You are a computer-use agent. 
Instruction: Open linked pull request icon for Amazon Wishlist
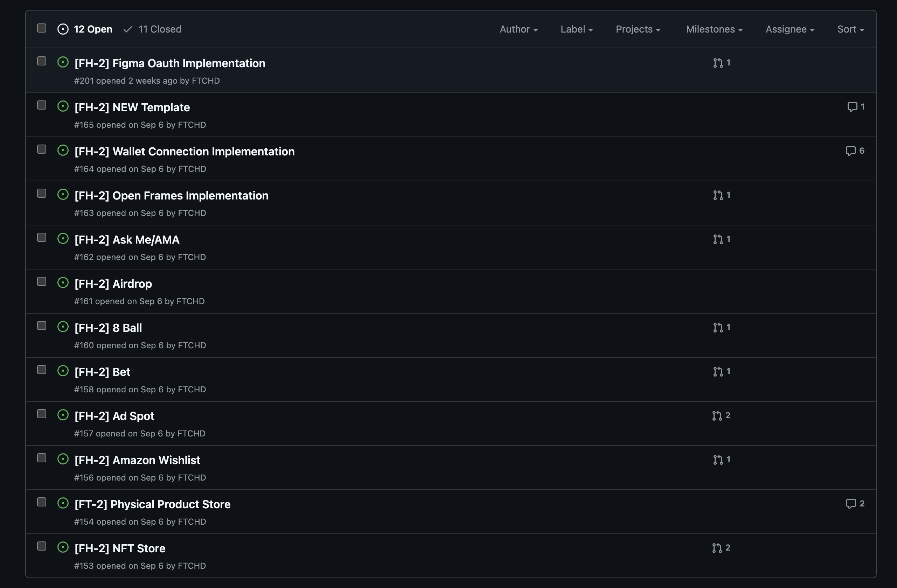(718, 460)
